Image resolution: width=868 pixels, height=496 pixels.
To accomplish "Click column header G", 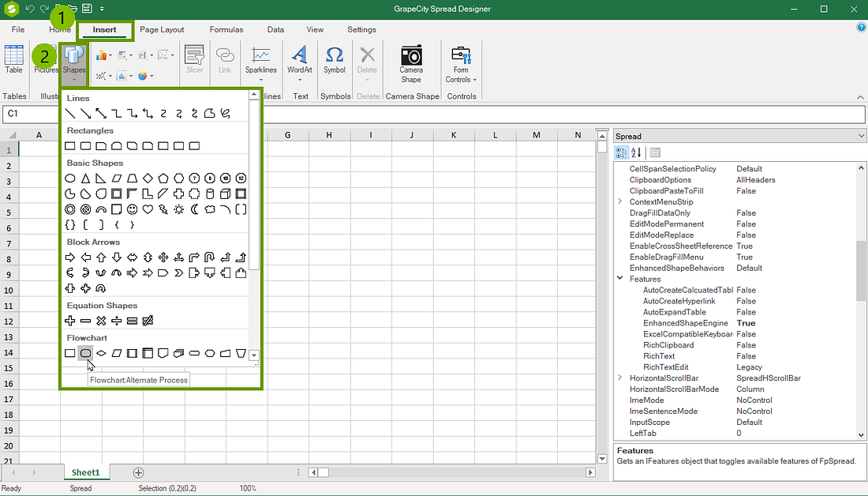I will [288, 135].
